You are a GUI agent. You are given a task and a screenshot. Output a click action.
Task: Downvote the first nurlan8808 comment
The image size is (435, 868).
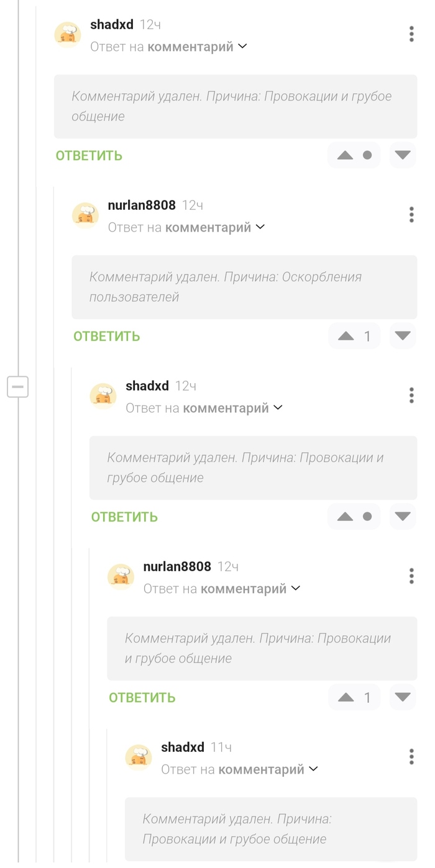(x=402, y=336)
